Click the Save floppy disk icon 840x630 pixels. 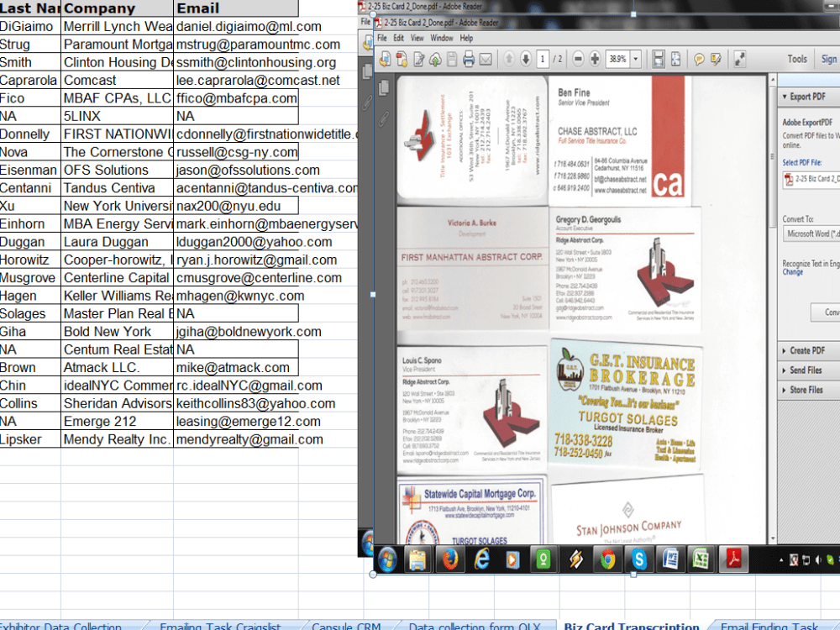click(x=452, y=59)
